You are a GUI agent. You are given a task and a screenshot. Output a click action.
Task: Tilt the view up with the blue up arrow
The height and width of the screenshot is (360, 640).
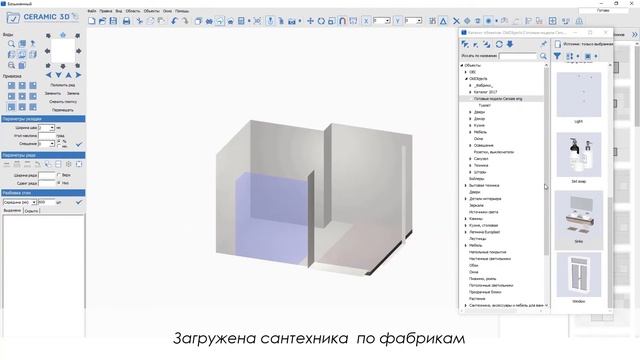pos(69,75)
